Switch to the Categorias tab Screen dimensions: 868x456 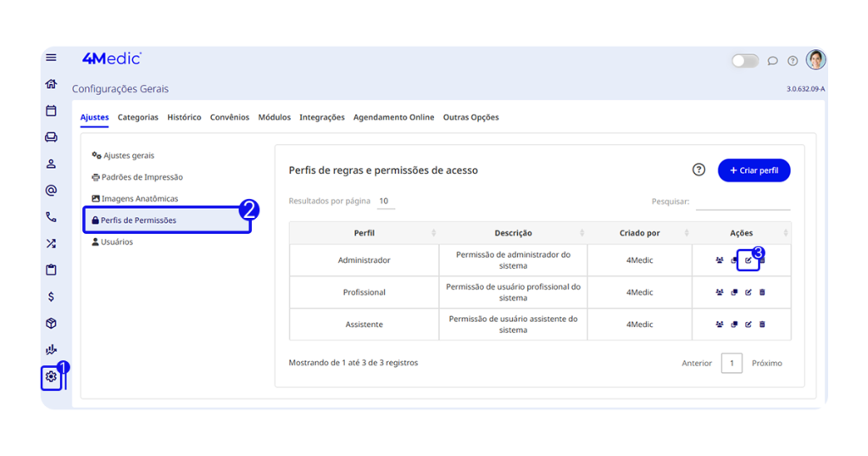137,118
